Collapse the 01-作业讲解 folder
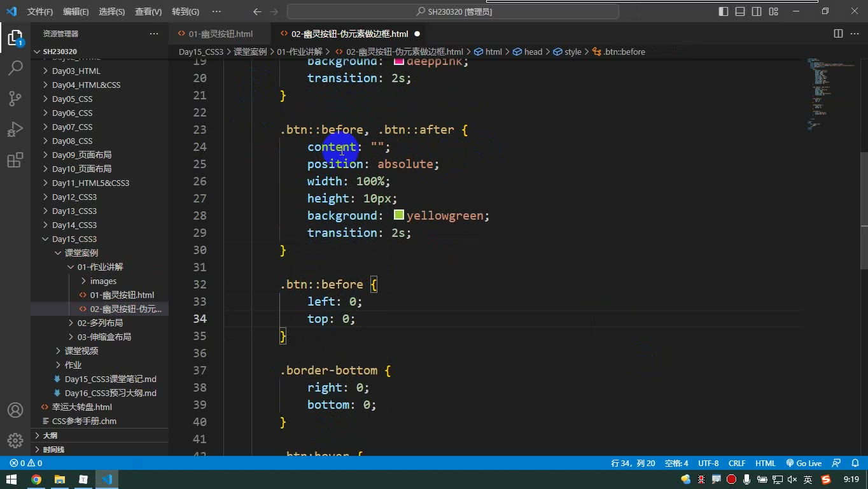Viewport: 868px width, 489px height. pyautogui.click(x=100, y=267)
